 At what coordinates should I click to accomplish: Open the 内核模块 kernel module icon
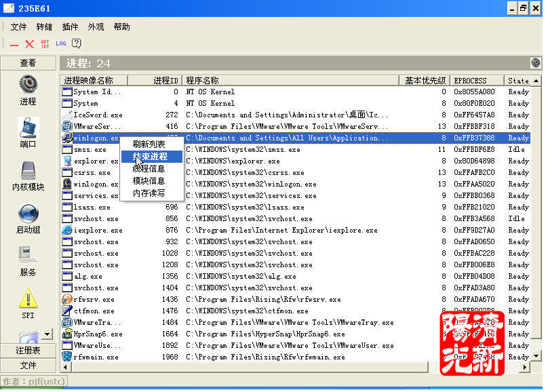[28, 170]
